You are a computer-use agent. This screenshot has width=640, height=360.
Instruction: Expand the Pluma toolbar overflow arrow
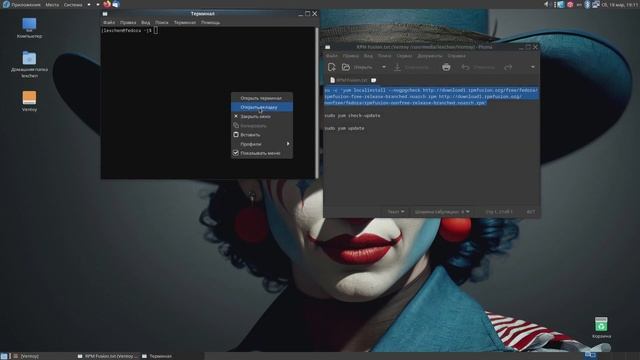(533, 67)
